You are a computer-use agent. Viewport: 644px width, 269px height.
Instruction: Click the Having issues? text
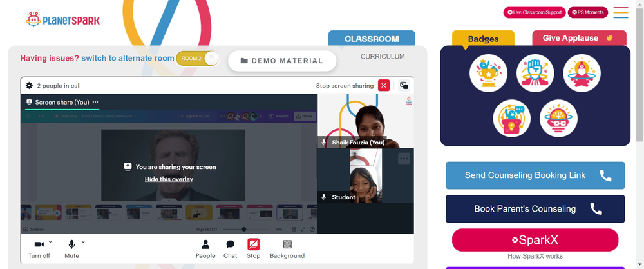[x=50, y=59]
